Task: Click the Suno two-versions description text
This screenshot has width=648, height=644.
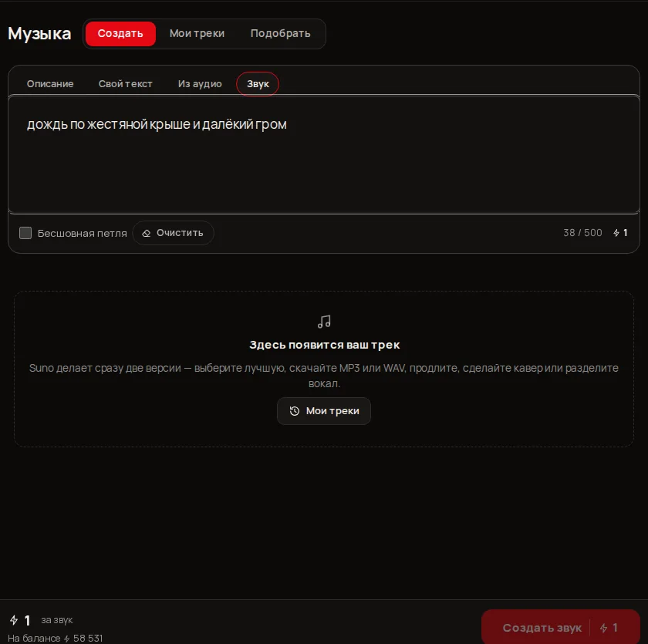Action: point(324,376)
